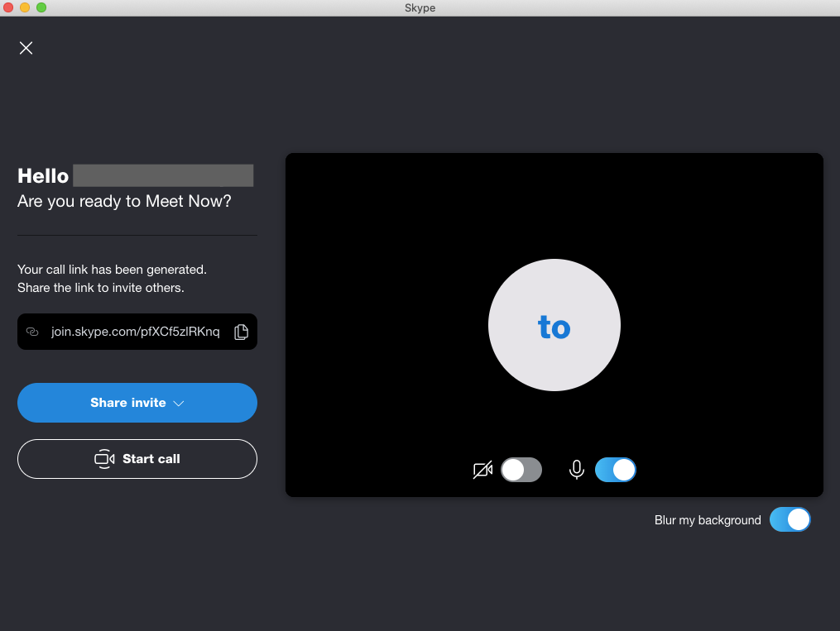Click 'Are you ready to Meet Now?' text
This screenshot has height=631, width=840.
(124, 201)
